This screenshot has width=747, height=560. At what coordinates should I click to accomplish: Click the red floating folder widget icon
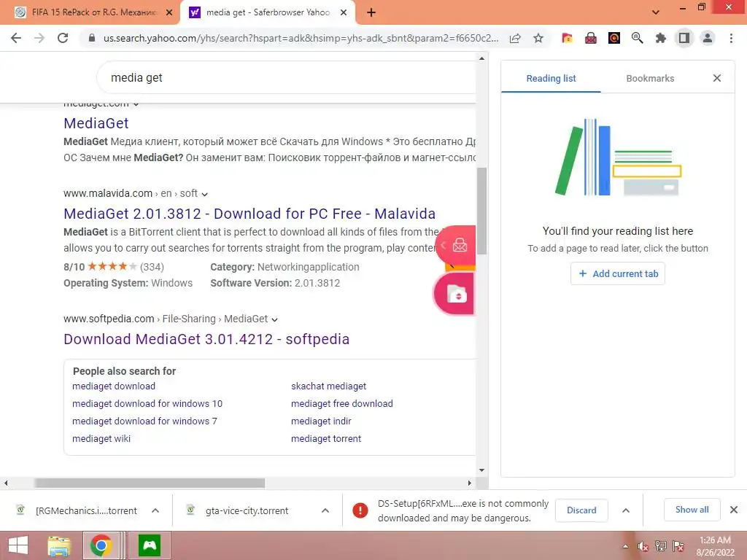(456, 295)
